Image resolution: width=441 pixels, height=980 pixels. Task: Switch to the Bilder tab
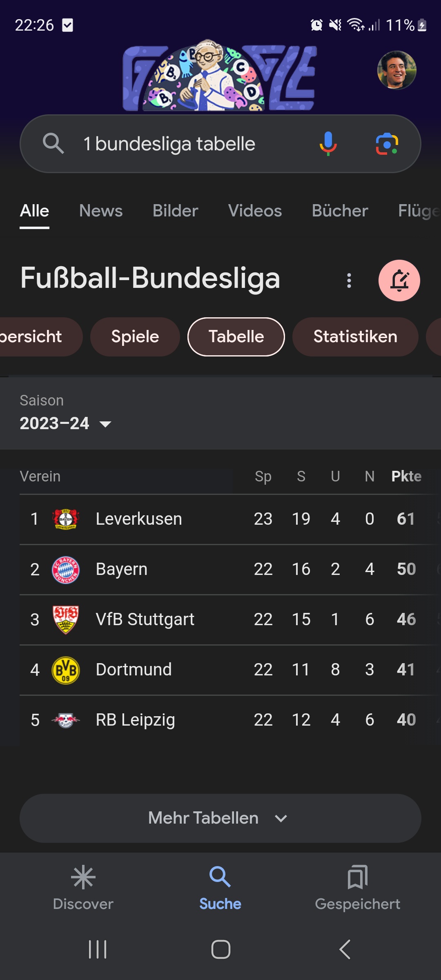[x=175, y=211]
